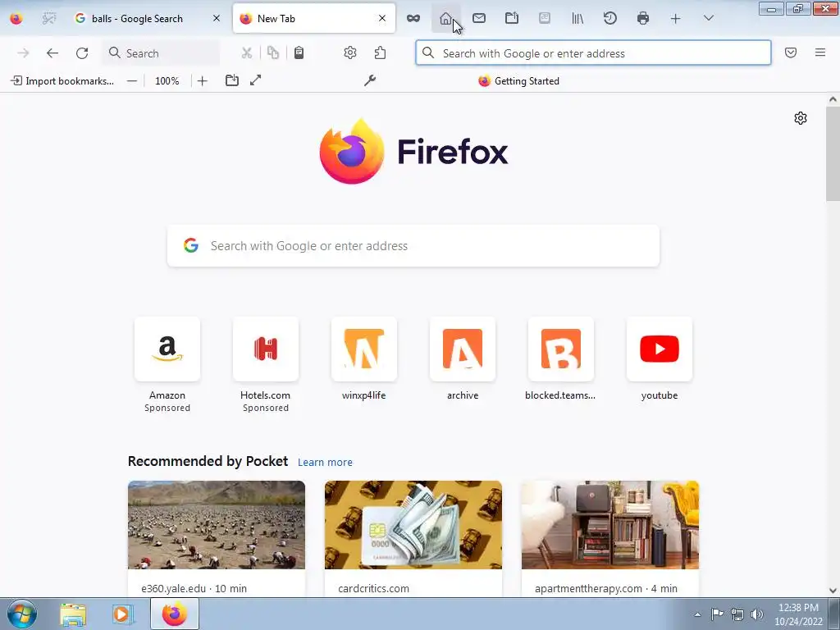Click the Pocket Learn more link

[x=325, y=463]
